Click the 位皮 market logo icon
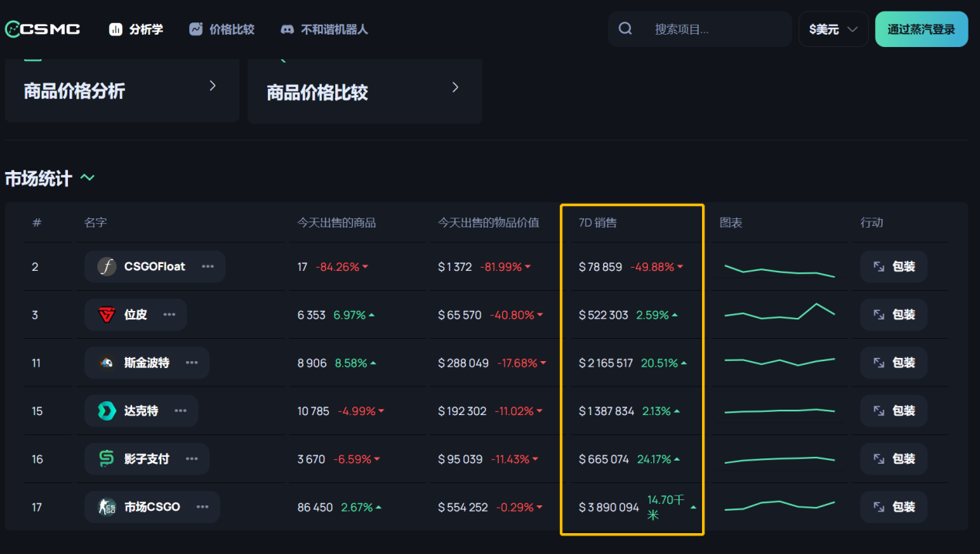The image size is (980, 554). 107,315
